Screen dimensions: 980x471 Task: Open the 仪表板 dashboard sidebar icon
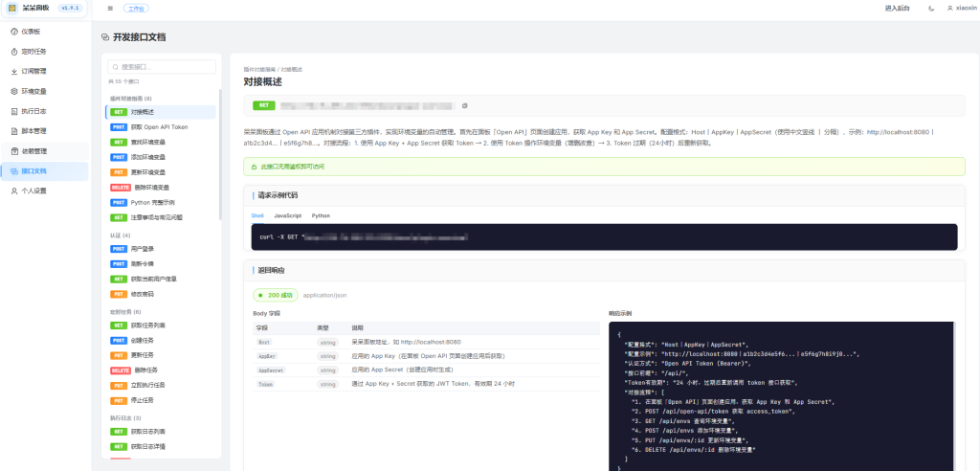click(x=13, y=31)
